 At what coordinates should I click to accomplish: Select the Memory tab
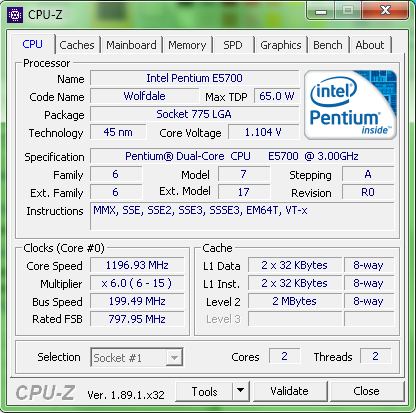click(x=187, y=45)
